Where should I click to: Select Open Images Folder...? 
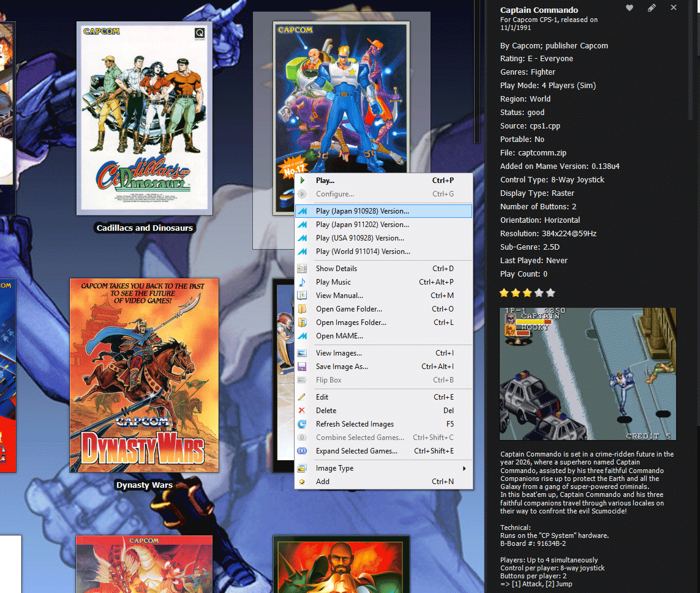click(x=383, y=323)
